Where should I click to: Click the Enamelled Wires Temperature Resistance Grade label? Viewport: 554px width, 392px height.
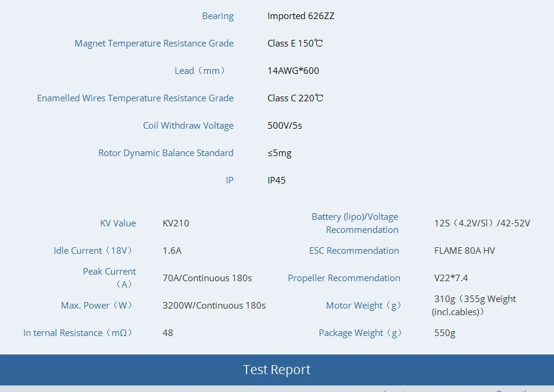135,98
